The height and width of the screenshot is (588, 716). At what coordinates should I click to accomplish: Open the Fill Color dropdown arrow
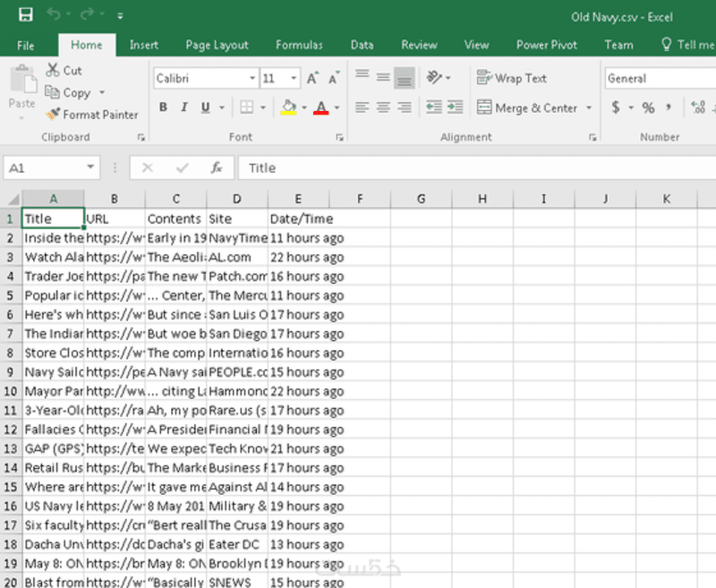click(x=304, y=107)
